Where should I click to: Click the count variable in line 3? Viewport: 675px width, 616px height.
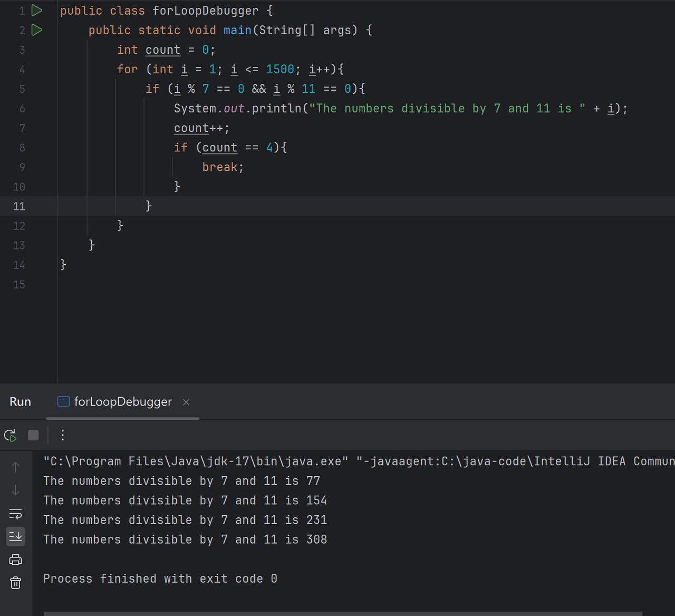(x=162, y=50)
